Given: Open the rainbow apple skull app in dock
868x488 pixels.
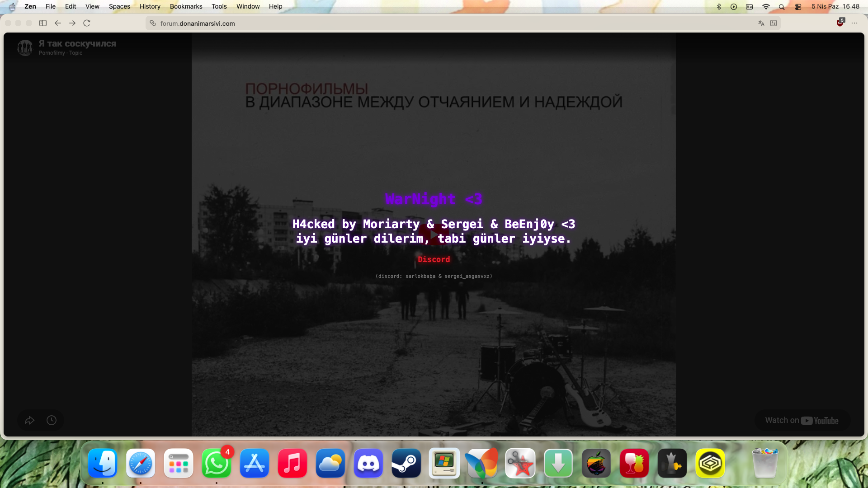Looking at the screenshot, I should click(x=596, y=463).
